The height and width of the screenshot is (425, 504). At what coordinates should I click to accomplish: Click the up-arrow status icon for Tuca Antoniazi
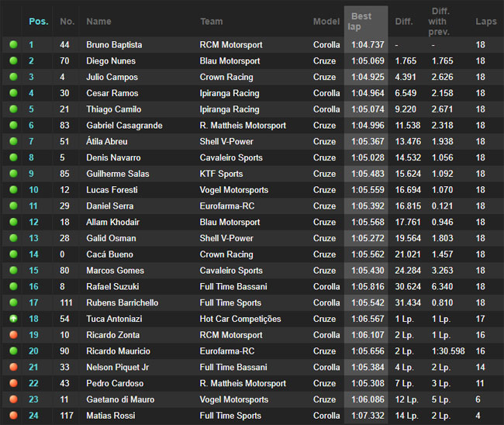[x=13, y=319]
